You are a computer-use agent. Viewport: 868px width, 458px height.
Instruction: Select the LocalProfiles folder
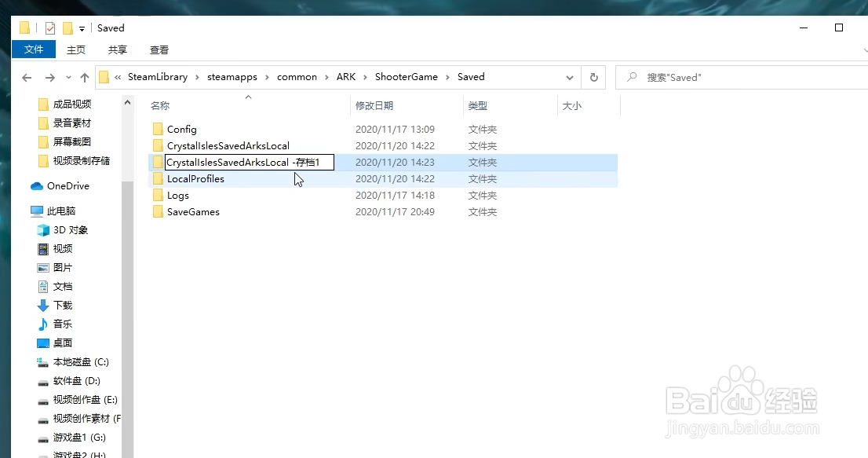[x=195, y=179]
